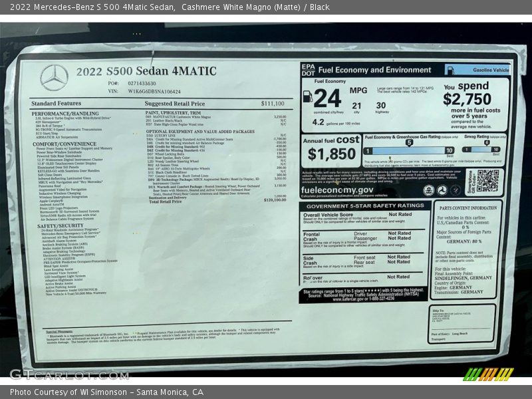The image size is (532, 399).
Task: Click the "Overall Vehicle Score" label
Action: (x=328, y=215)
